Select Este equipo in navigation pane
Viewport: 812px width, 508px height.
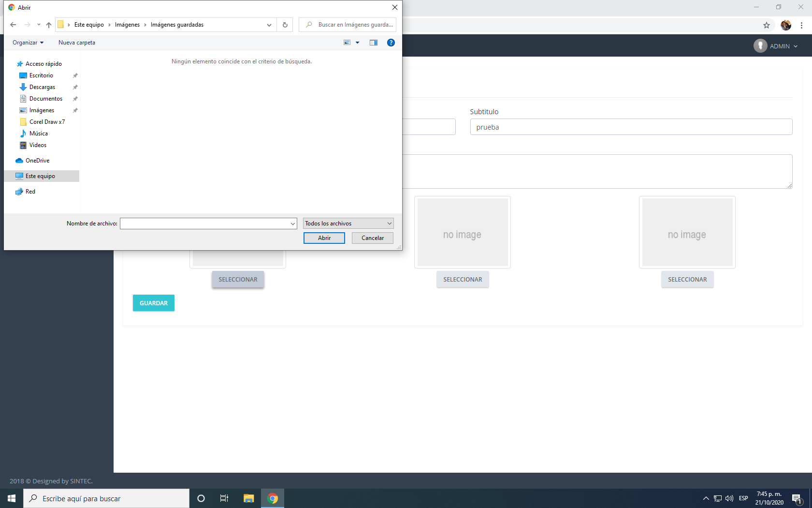[x=42, y=176]
